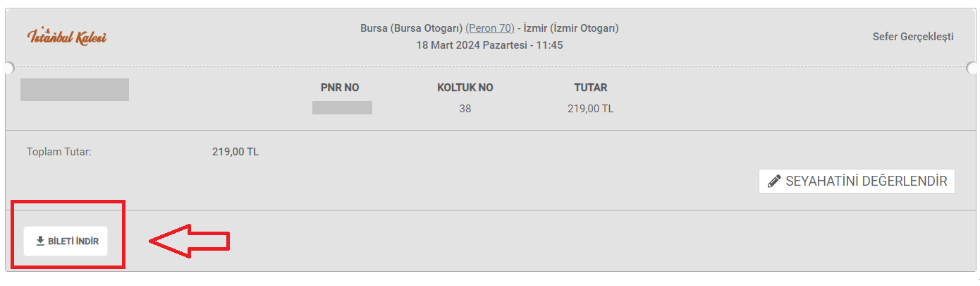Screen dimensions: 980x286
Task: Click the 219,00 TL amount under TUTAR
Action: [x=591, y=109]
